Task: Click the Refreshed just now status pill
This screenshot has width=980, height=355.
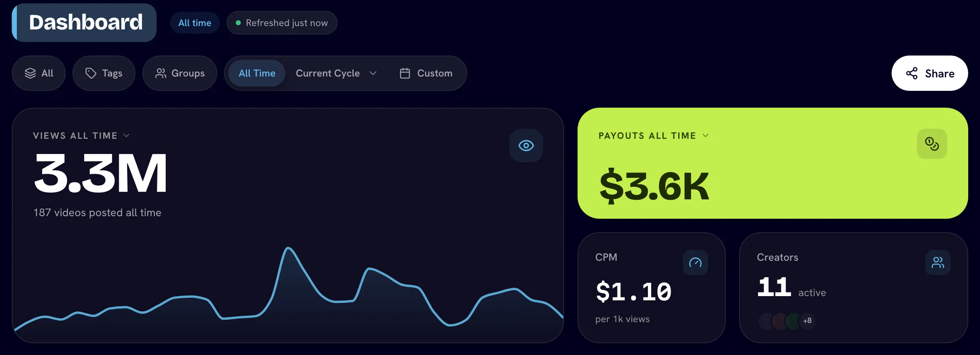Action: (x=282, y=23)
